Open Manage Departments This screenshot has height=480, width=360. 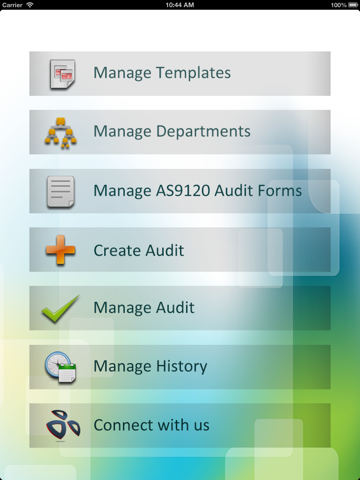pos(180,132)
